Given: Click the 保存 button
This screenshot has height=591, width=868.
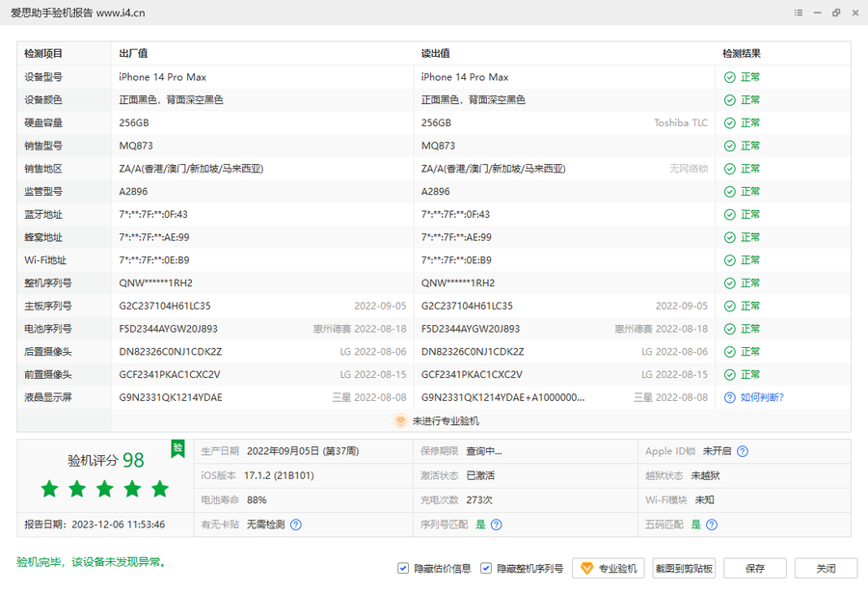Looking at the screenshot, I should 755,568.
